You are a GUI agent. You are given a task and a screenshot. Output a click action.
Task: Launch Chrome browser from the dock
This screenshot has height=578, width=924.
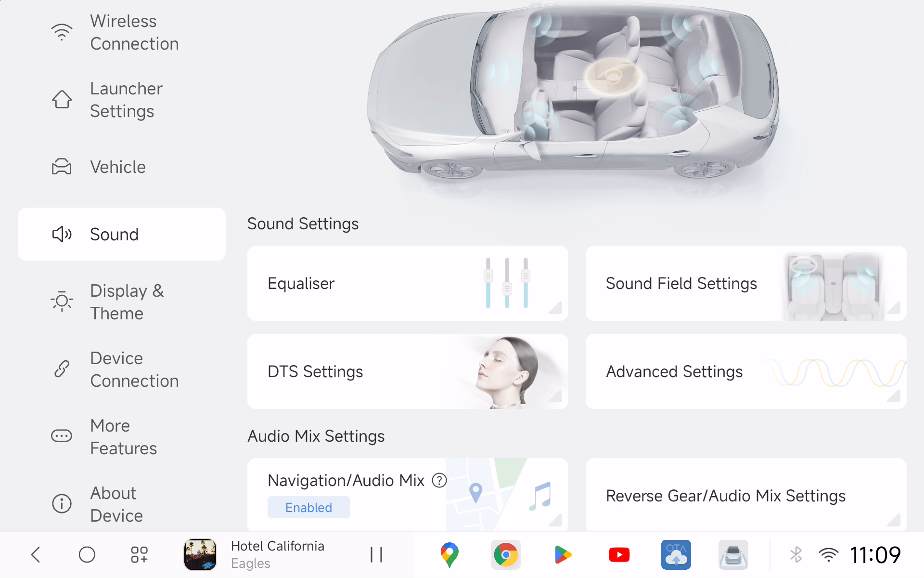tap(505, 554)
